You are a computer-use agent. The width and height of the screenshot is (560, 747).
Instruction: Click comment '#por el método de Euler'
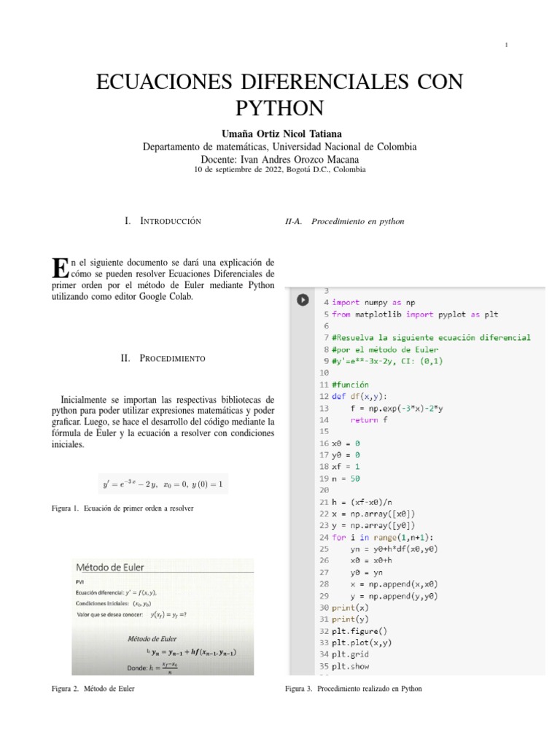385,349
